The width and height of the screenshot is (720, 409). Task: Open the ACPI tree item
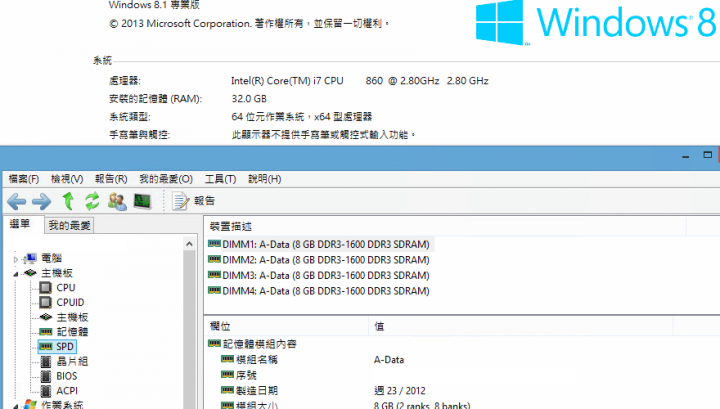coord(67,391)
